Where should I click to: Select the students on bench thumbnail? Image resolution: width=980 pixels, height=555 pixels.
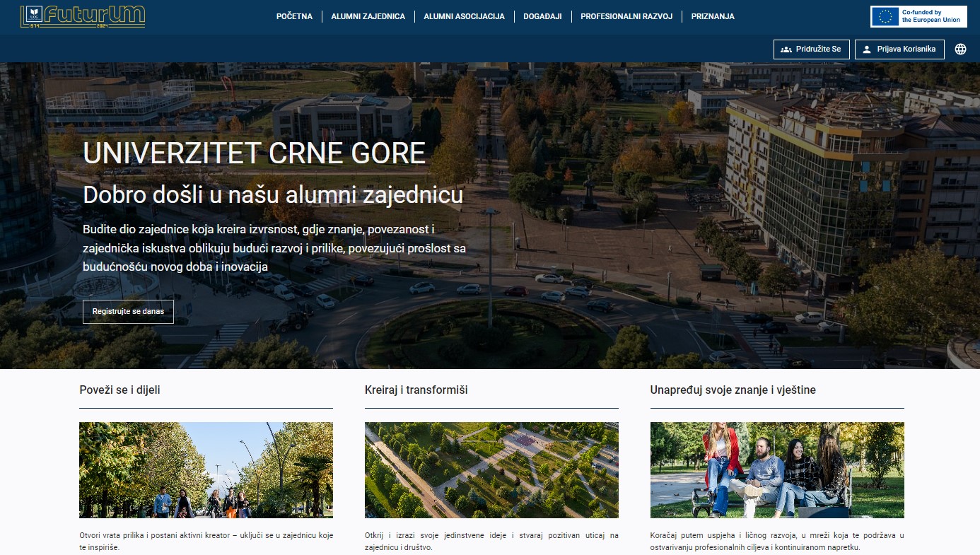coord(777,470)
